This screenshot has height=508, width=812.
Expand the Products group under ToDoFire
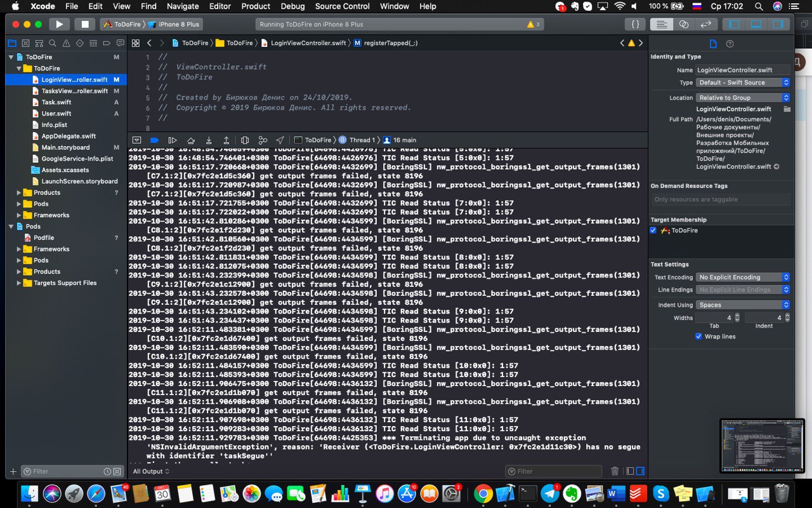click(19, 192)
